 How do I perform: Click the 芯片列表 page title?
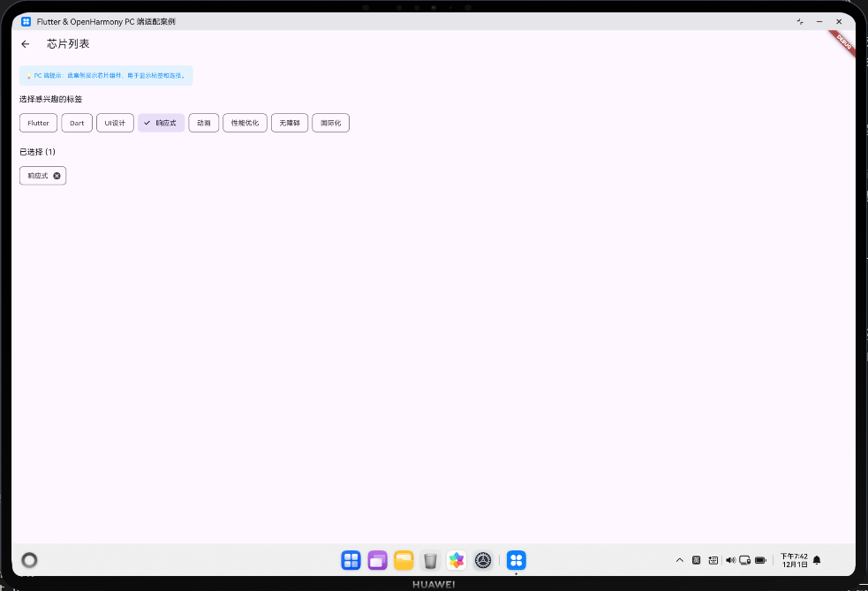pyautogui.click(x=68, y=44)
